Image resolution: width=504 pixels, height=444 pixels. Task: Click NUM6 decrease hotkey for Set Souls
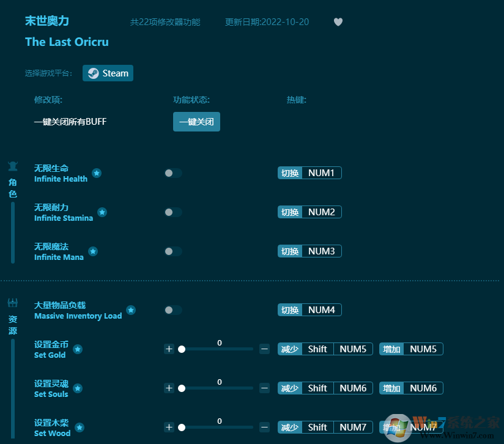353,388
